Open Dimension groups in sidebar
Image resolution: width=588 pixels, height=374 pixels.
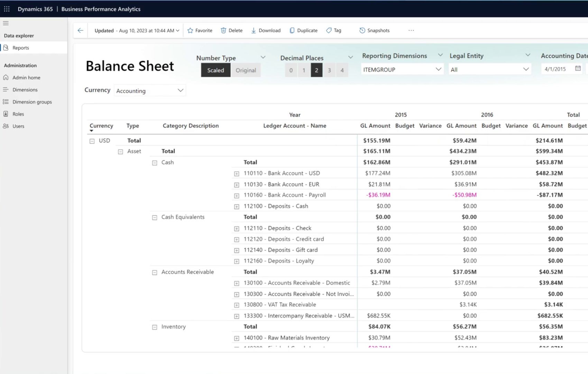[32, 102]
